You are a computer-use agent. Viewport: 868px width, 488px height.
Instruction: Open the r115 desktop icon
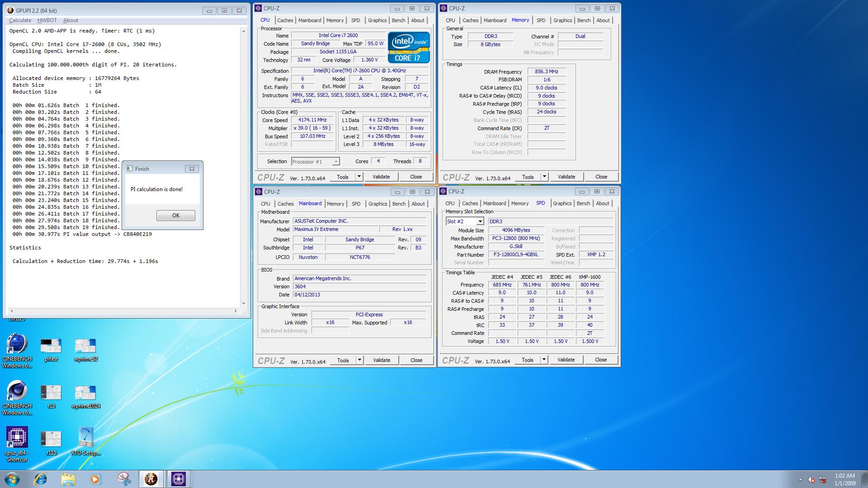click(51, 443)
